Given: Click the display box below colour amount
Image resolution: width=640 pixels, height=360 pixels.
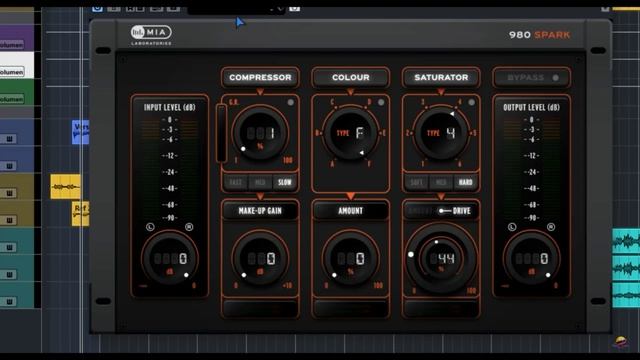Looking at the screenshot, I should 351,309.
